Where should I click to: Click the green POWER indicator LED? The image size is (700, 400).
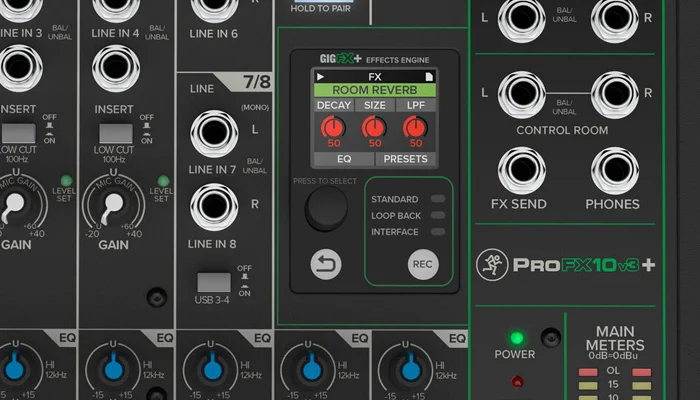point(517,338)
